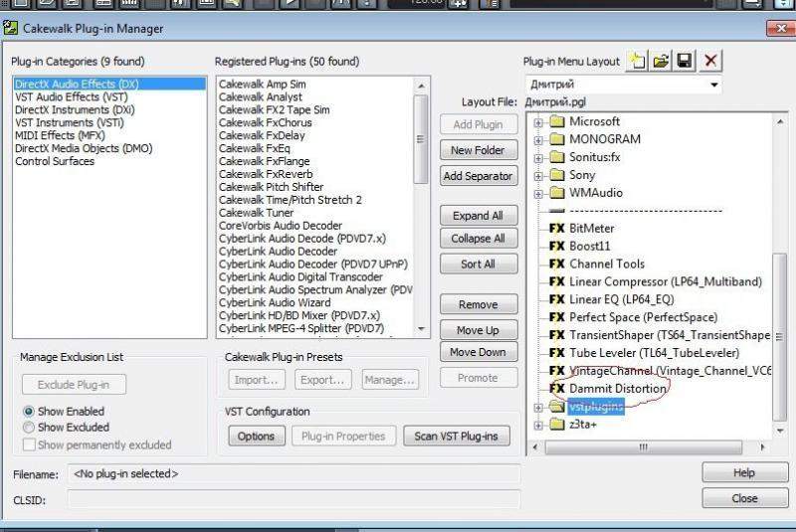Screen dimensions: 796x532
Task: Click the Collapse All button
Action: [x=479, y=239]
